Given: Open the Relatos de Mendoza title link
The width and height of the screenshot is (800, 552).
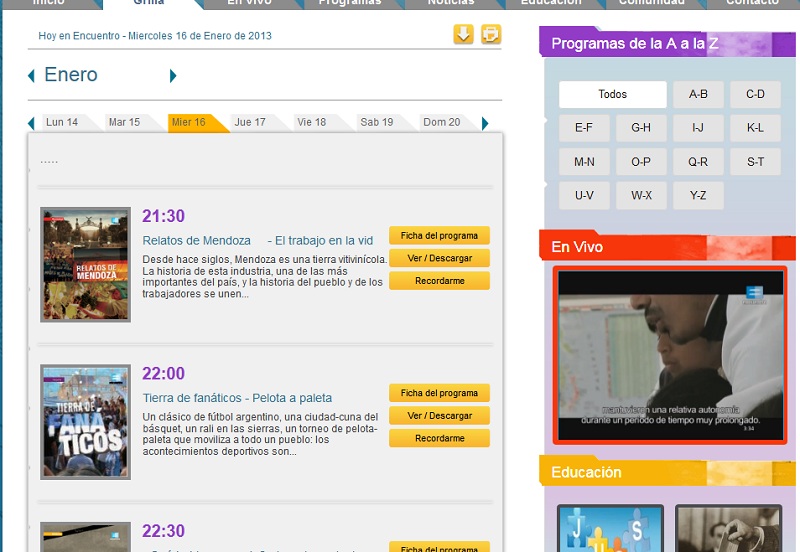Looking at the screenshot, I should (197, 241).
